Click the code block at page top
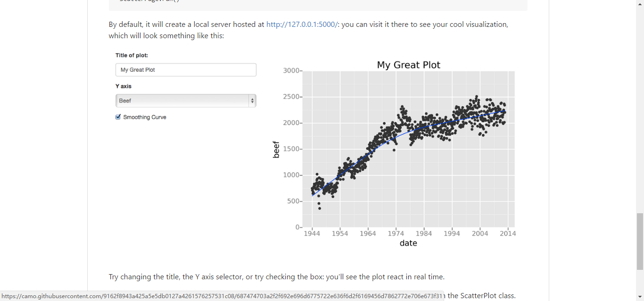 click(318, 4)
